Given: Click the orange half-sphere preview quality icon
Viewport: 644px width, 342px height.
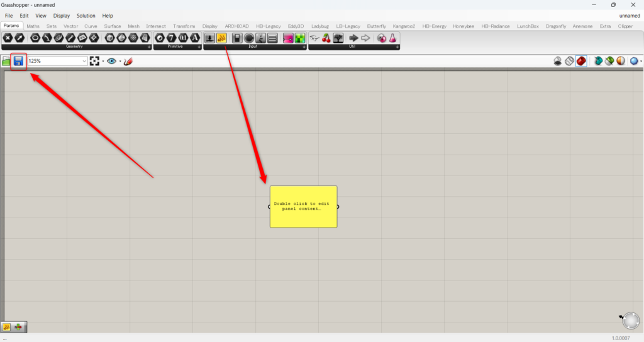Looking at the screenshot, I should tap(621, 61).
